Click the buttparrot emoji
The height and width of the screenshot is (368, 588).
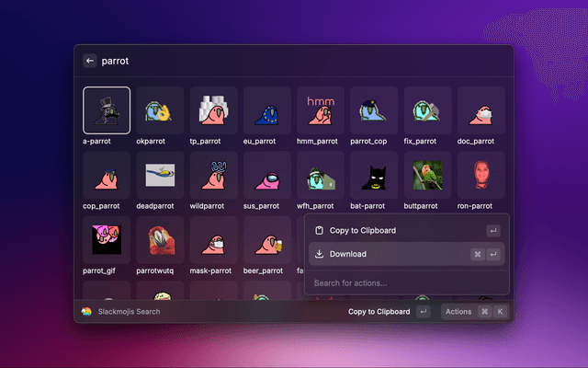tap(427, 175)
